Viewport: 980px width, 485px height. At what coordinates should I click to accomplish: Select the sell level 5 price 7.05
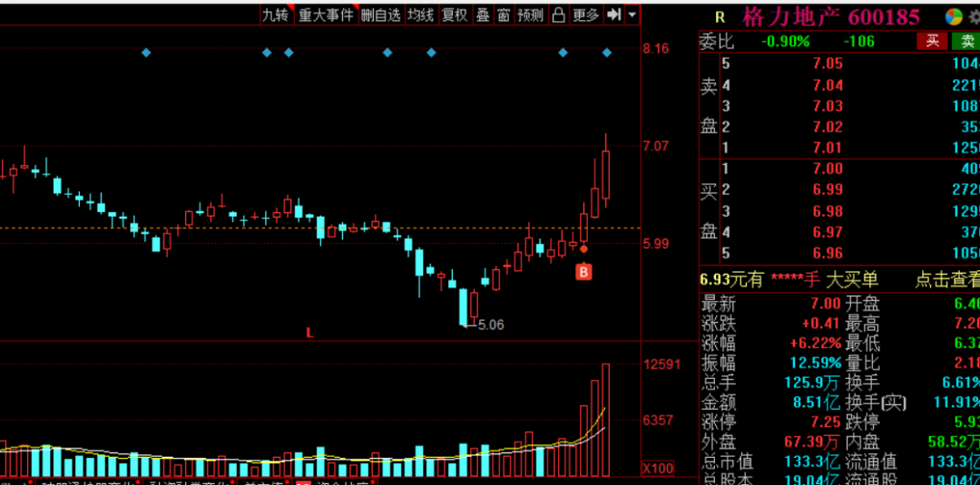point(828,63)
